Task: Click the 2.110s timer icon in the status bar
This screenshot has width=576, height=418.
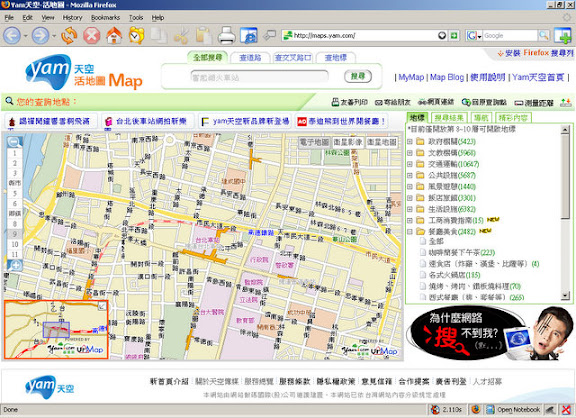Action: click(x=435, y=409)
